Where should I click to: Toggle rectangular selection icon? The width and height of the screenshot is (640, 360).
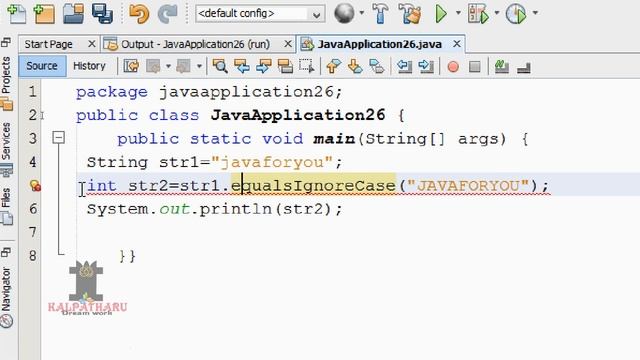click(307, 66)
